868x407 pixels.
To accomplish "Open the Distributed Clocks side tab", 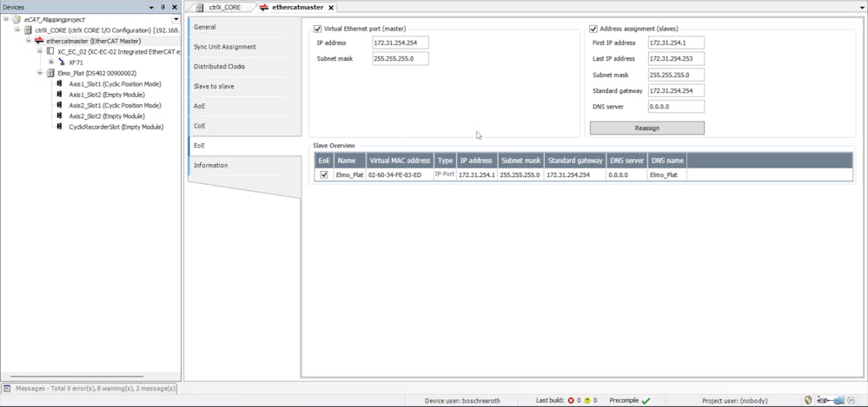I will tap(219, 66).
